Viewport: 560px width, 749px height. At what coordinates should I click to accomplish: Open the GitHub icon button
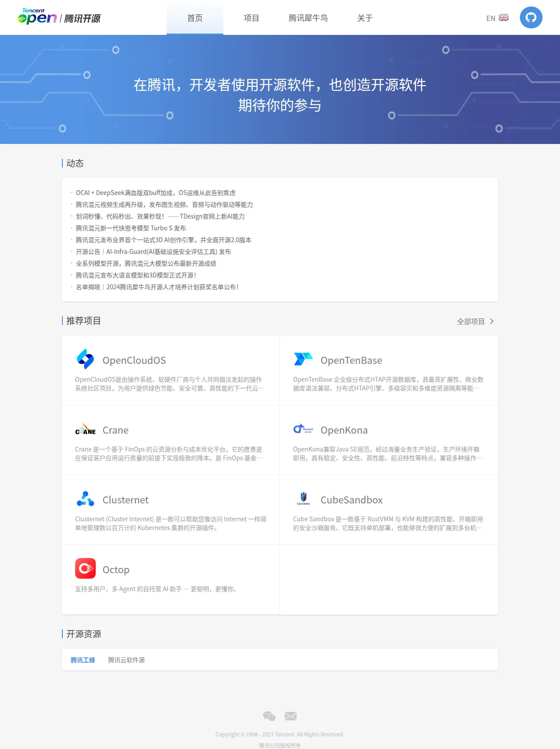click(531, 17)
